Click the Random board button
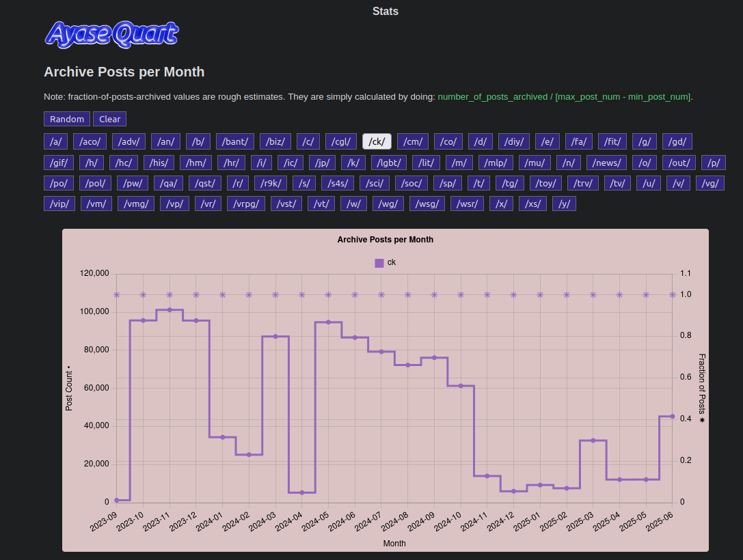The image size is (743, 560). [67, 119]
